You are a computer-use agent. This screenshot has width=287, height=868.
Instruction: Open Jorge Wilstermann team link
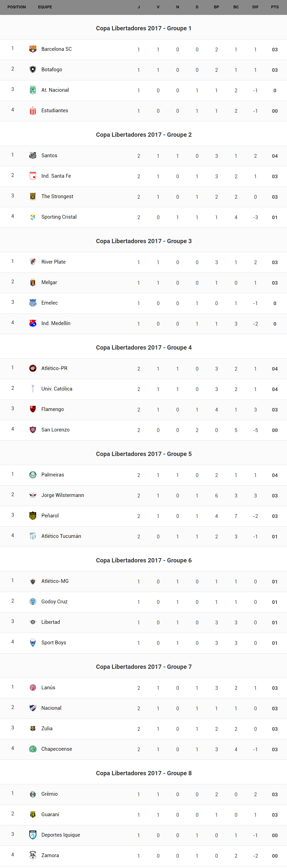(x=63, y=495)
